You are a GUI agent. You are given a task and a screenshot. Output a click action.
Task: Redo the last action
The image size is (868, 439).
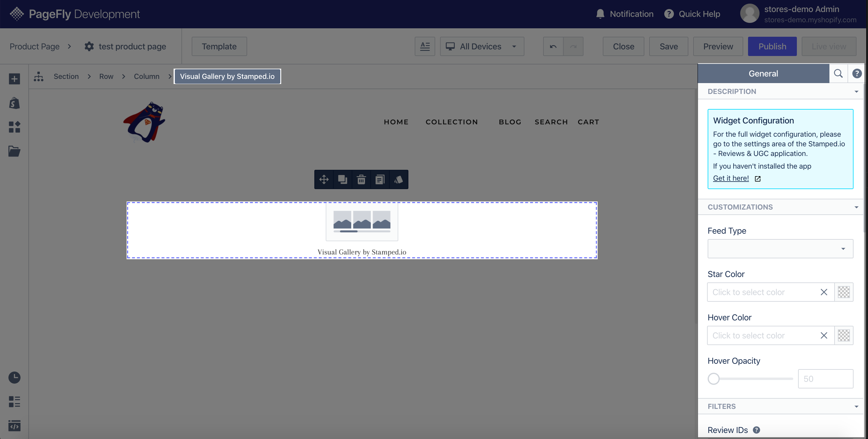pos(573,46)
